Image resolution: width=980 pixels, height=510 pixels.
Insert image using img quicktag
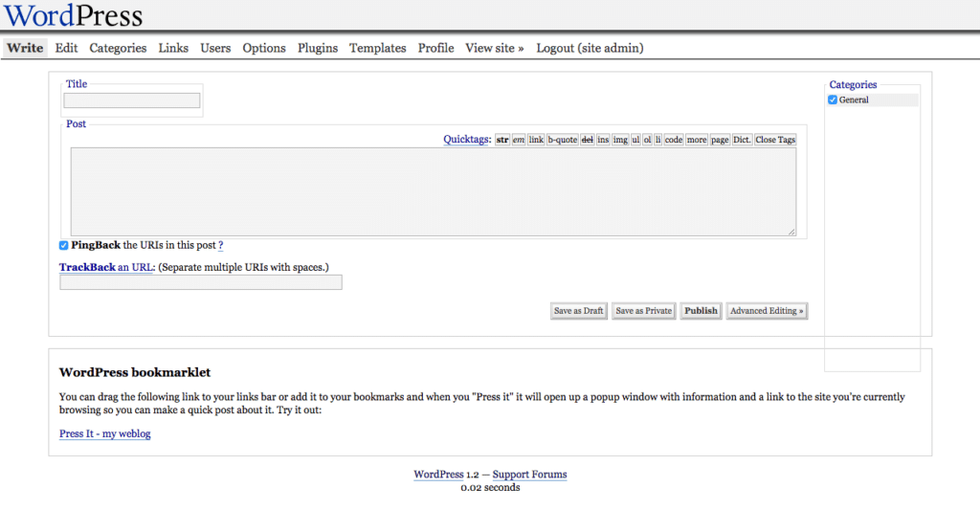(620, 140)
